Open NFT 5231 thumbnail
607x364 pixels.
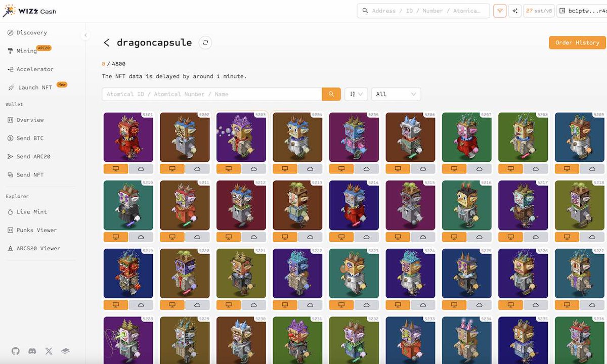pyautogui.click(x=297, y=340)
